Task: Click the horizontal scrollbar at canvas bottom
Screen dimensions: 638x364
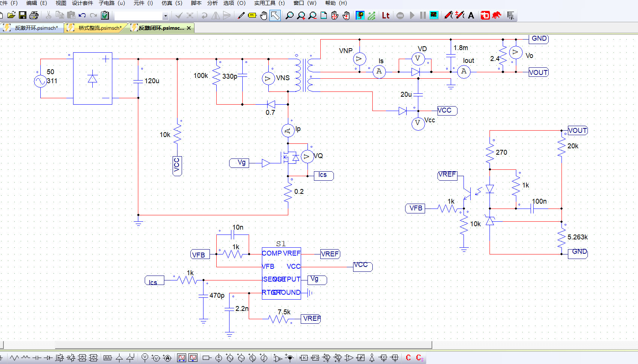Action: (x=243, y=345)
